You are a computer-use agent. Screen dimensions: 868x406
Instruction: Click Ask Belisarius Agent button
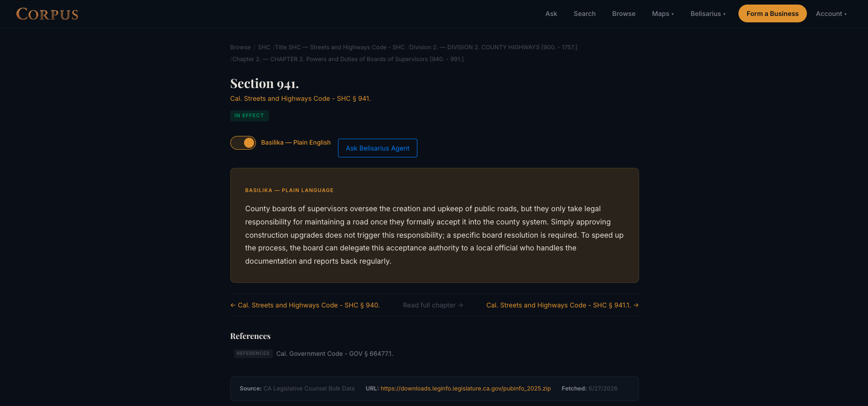coord(378,148)
